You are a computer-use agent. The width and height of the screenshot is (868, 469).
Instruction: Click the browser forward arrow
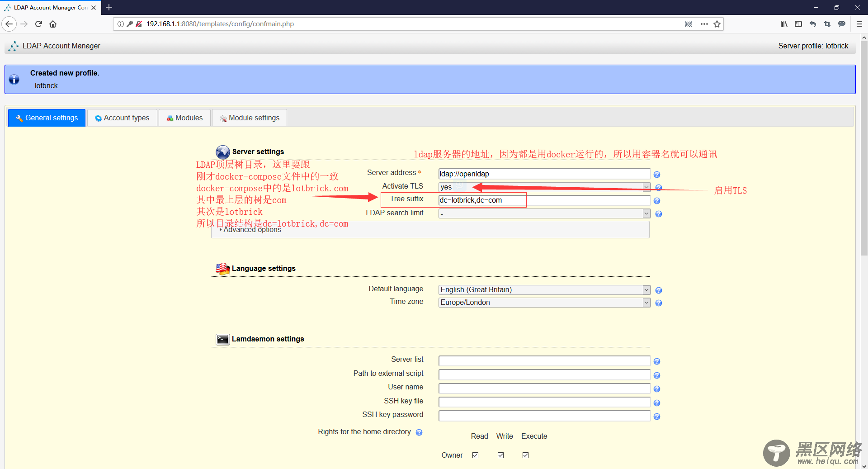point(24,24)
